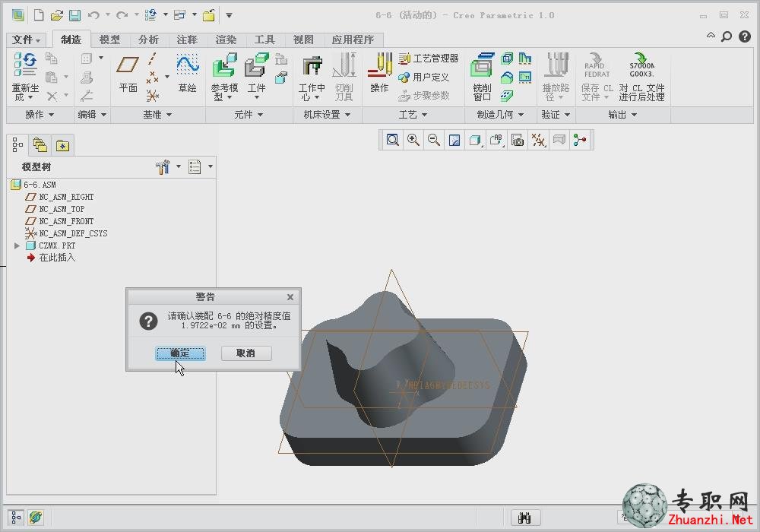Expand the 机床设置 (Machine Setup) group dropdown

pos(327,115)
